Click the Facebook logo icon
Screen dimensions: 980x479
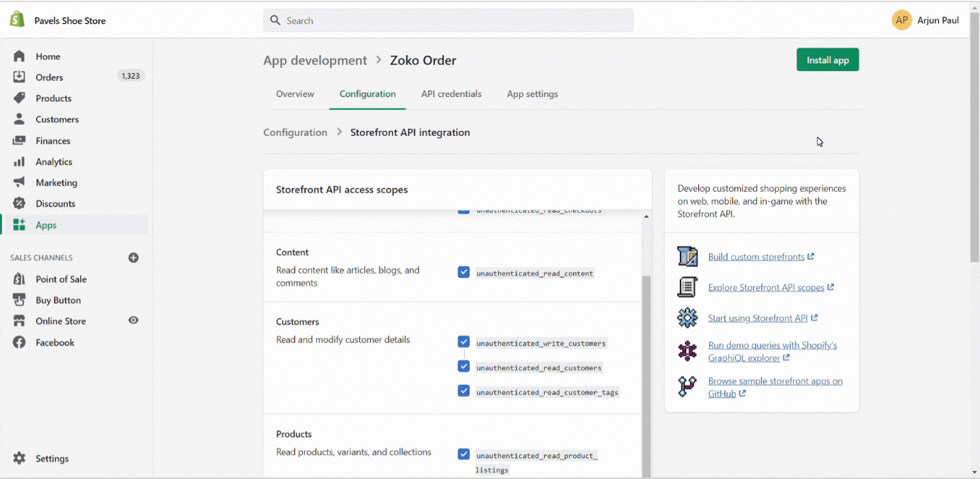19,342
